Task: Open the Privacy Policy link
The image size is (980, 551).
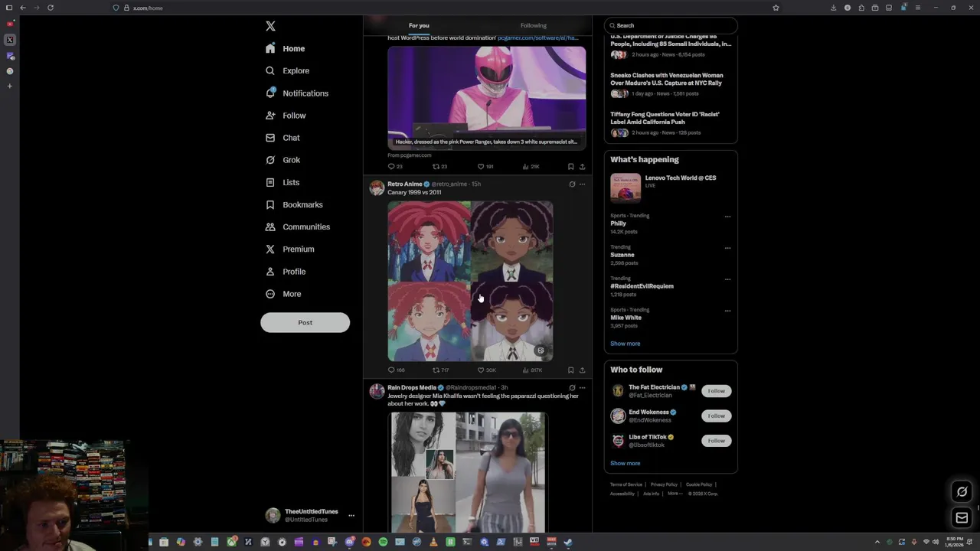Action: click(x=664, y=484)
